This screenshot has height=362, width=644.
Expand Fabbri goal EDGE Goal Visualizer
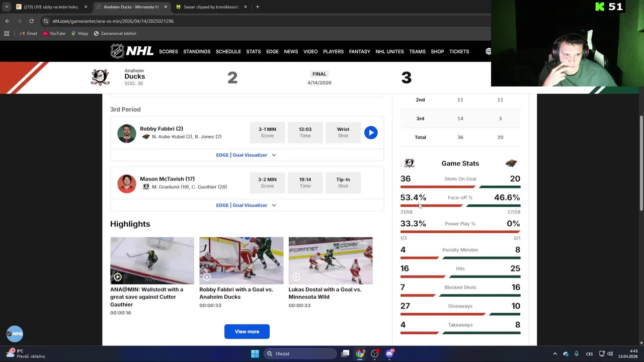pos(247,155)
